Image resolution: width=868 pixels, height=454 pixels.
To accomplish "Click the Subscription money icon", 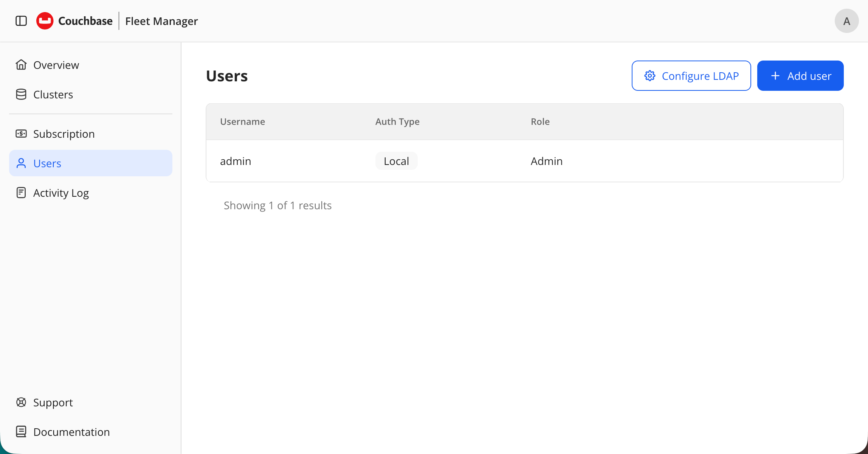I will (21, 134).
